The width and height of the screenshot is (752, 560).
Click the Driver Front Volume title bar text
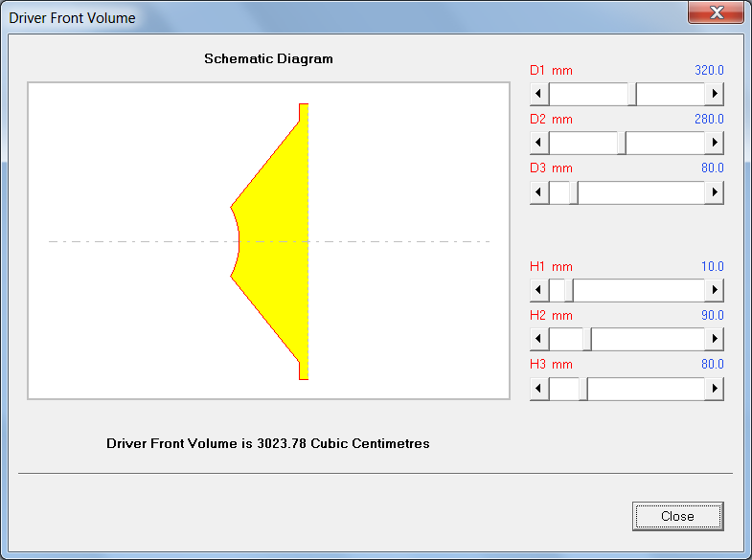(72, 18)
